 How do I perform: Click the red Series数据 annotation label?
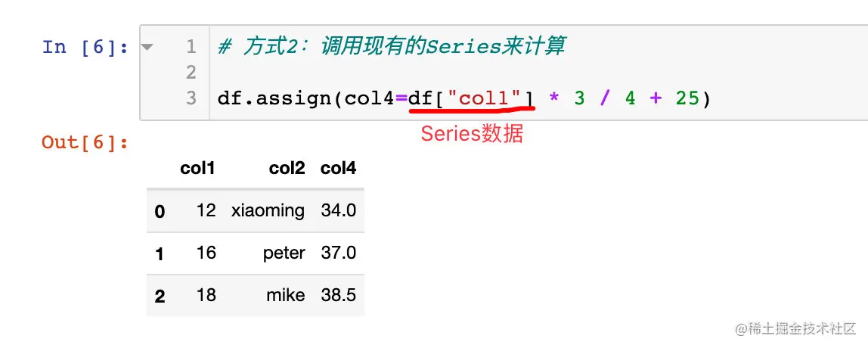(x=472, y=134)
